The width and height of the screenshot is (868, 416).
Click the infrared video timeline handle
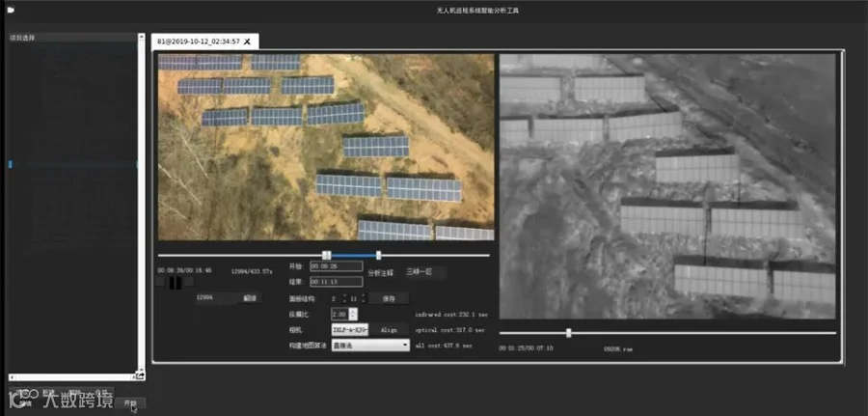[x=568, y=333]
